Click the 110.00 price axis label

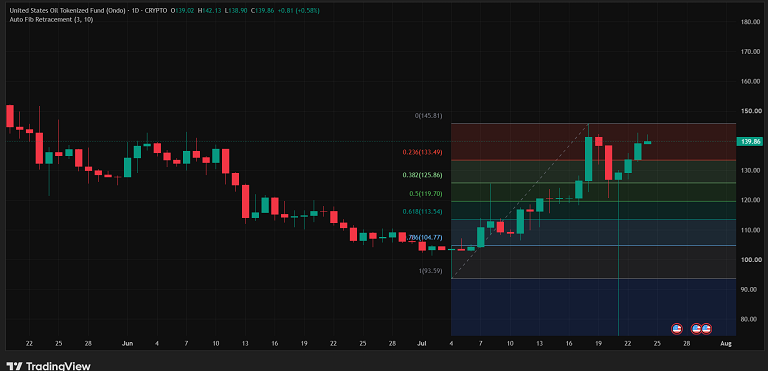[x=751, y=230]
